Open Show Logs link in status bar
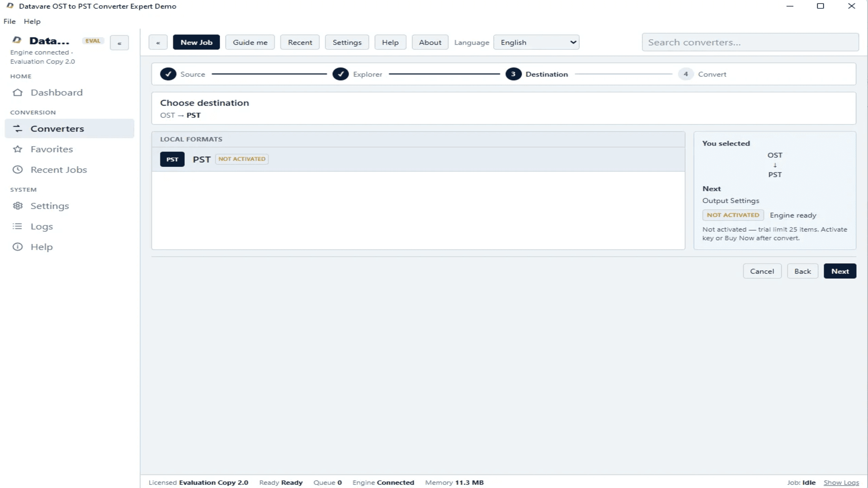 point(841,483)
